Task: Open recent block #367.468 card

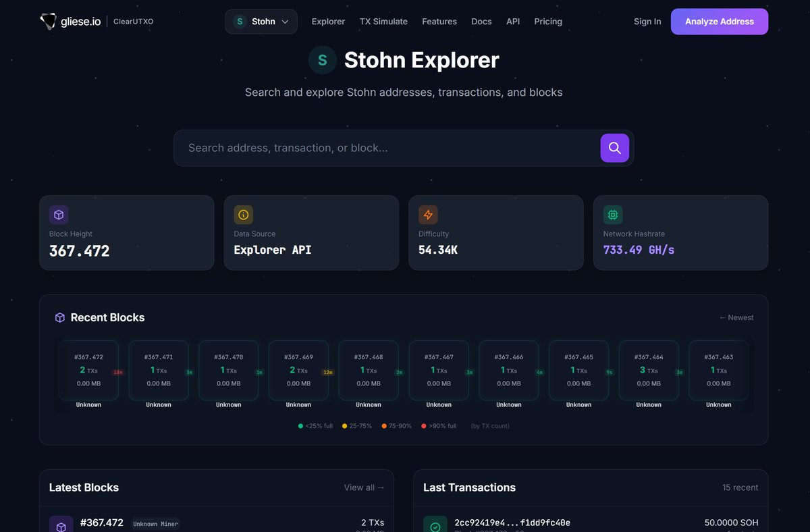Action: point(369,371)
